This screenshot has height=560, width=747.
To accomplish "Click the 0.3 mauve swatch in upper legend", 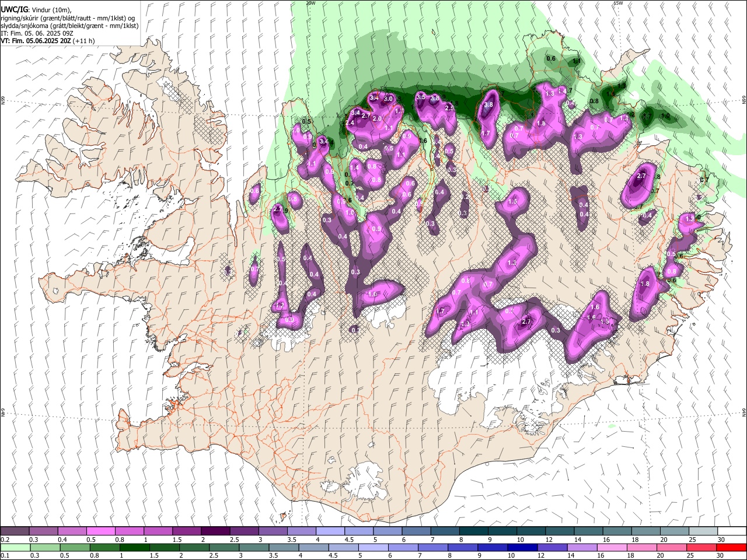I will (44, 531).
